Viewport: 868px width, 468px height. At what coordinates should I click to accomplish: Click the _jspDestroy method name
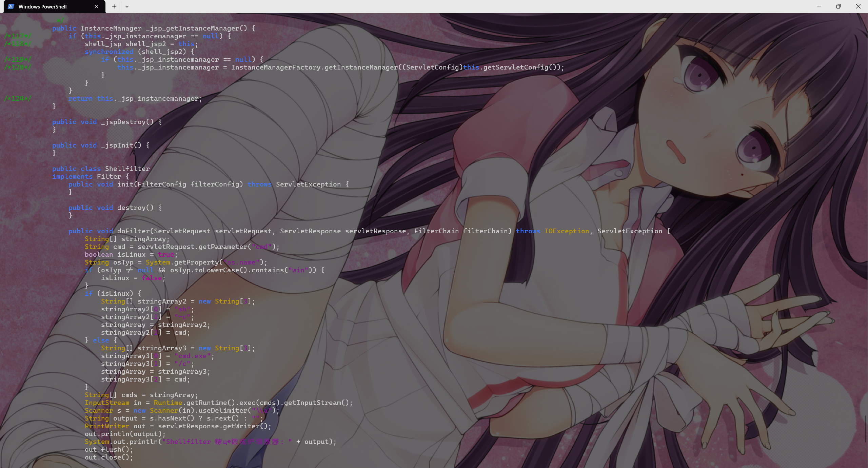click(123, 122)
